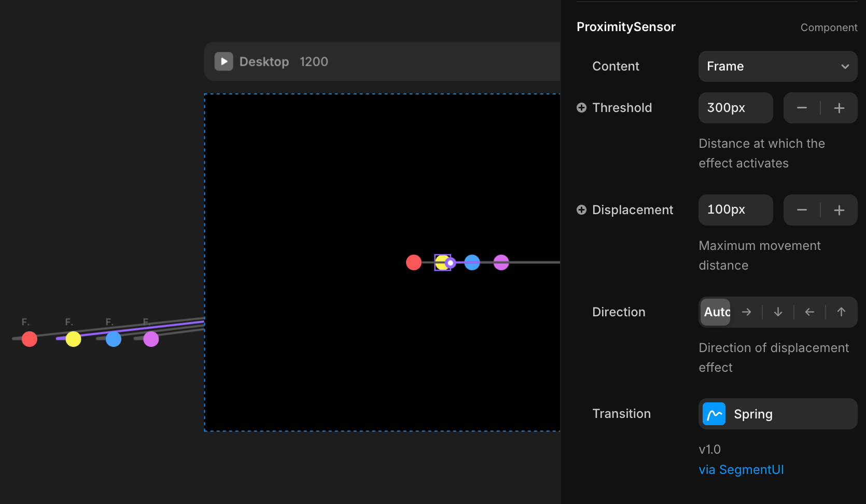Increase Displacement with the plus button
The height and width of the screenshot is (504, 866).
point(839,210)
